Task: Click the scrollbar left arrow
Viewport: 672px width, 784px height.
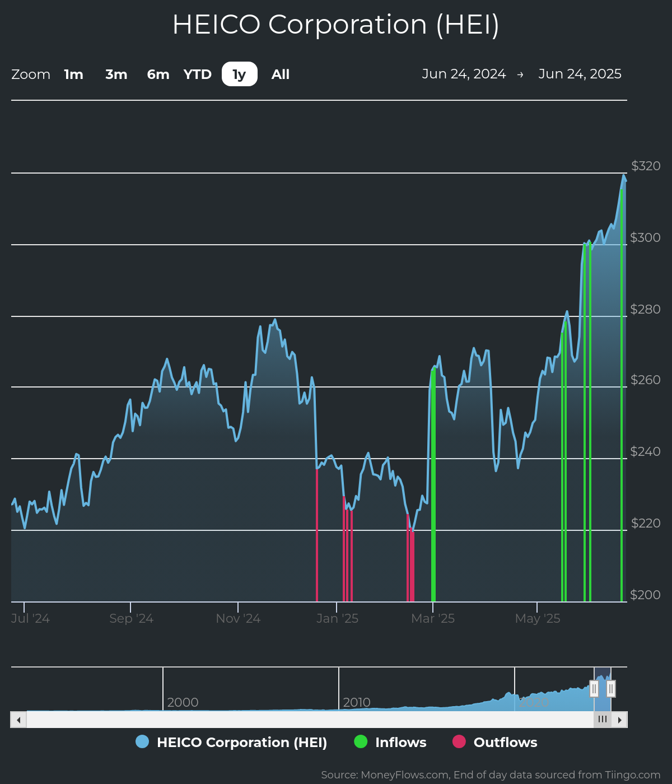Action: 18,720
